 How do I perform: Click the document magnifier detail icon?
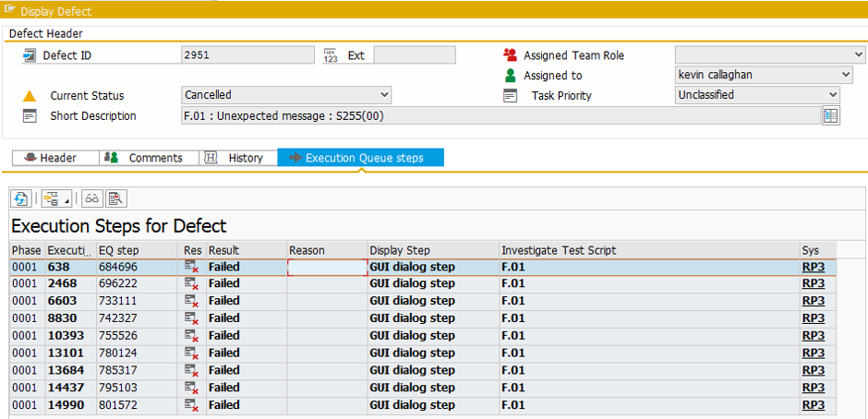coord(115,198)
